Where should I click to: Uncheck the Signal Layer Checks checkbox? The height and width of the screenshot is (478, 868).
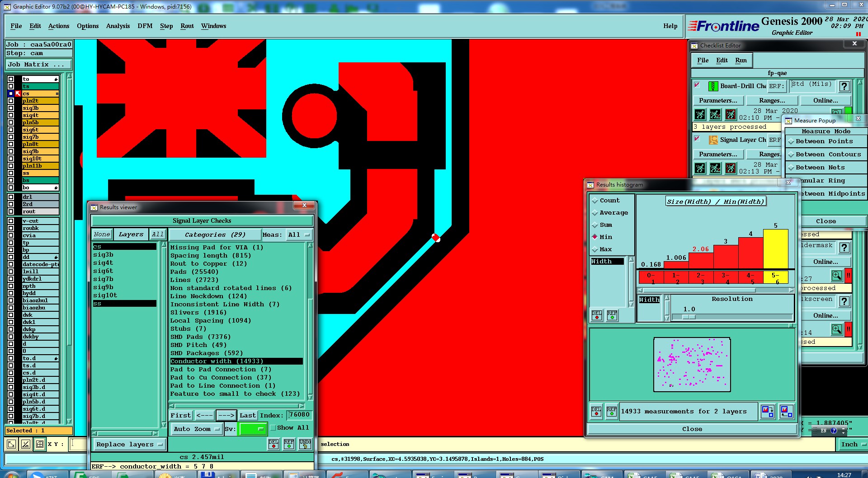pos(697,139)
